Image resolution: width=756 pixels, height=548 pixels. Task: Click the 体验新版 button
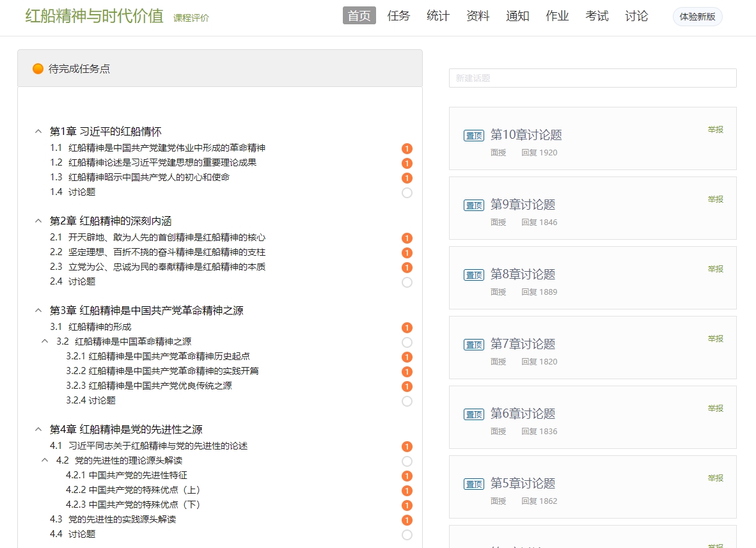[x=697, y=17]
